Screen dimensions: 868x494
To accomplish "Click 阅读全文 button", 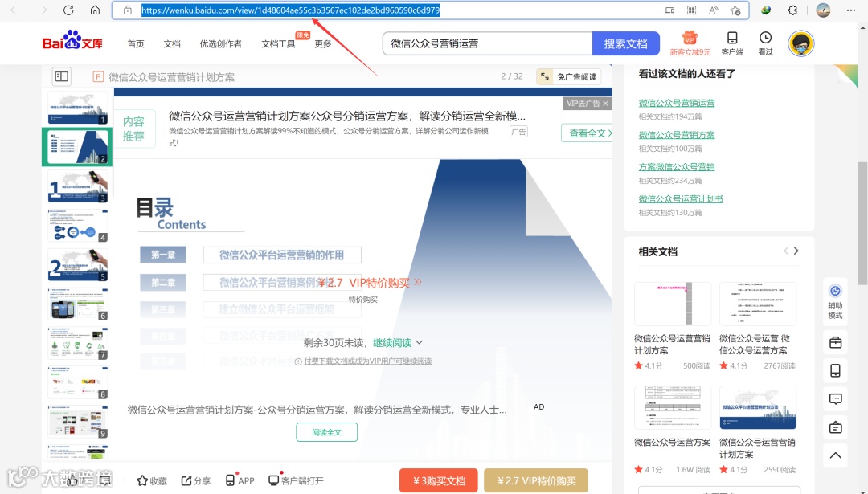I will point(326,432).
